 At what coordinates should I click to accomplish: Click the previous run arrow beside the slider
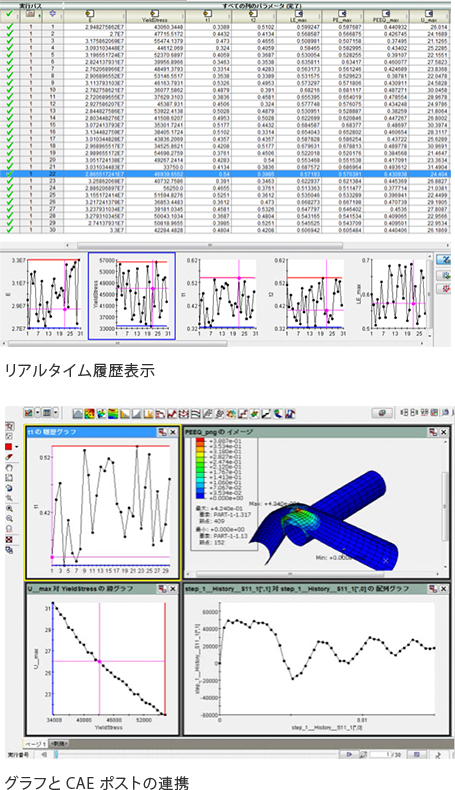(44, 754)
